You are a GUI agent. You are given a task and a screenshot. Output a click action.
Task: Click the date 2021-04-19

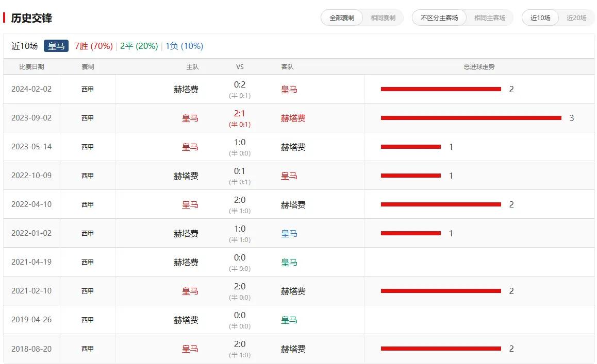point(31,262)
